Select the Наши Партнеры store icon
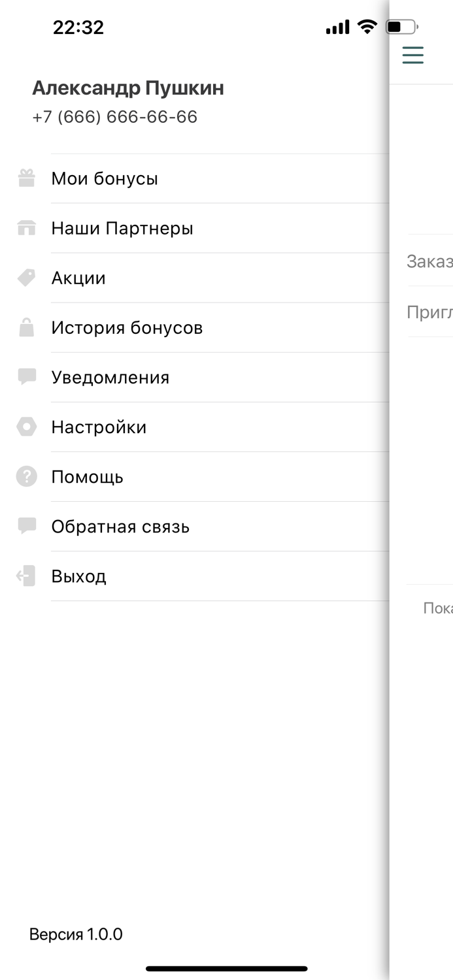Image resolution: width=453 pixels, height=980 pixels. click(x=25, y=227)
